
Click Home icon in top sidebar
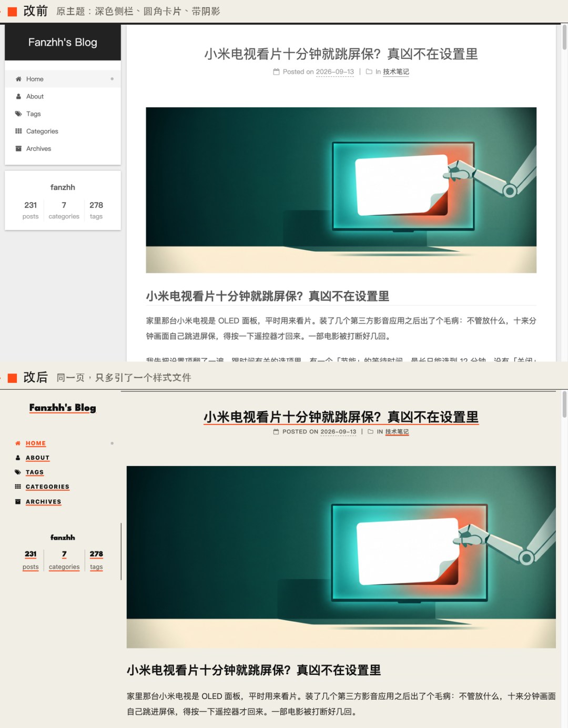18,79
